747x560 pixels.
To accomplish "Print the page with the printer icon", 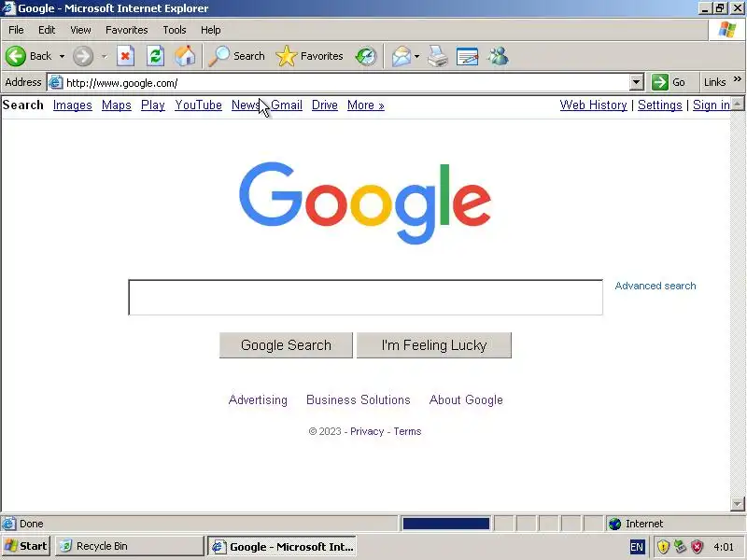I will click(437, 56).
